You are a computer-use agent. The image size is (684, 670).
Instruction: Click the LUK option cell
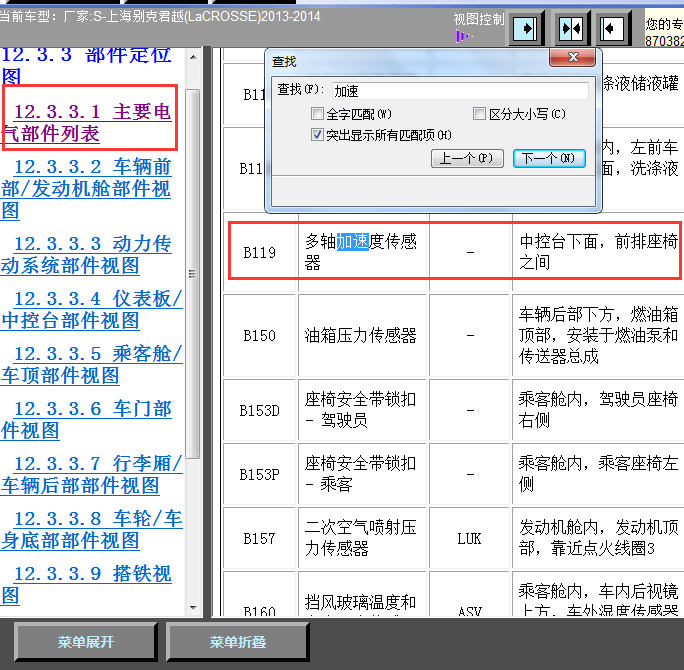pos(469,538)
